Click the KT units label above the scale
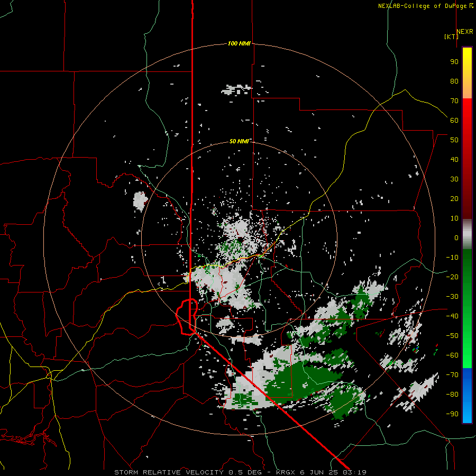The height and width of the screenshot is (476, 476). coord(451,36)
